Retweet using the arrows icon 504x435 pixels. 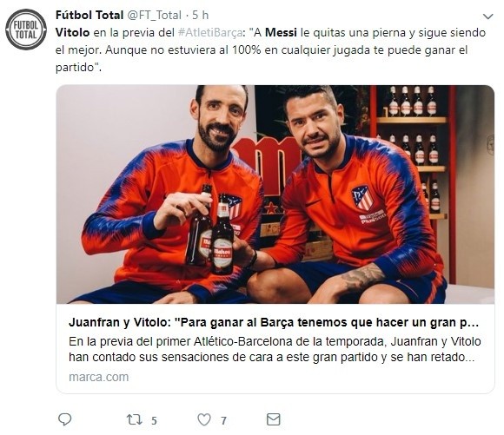135,419
